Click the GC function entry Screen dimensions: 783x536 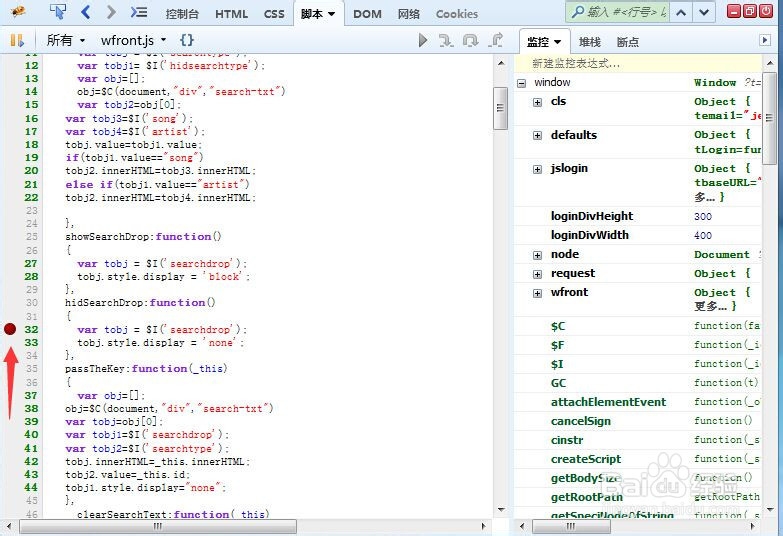coord(558,383)
